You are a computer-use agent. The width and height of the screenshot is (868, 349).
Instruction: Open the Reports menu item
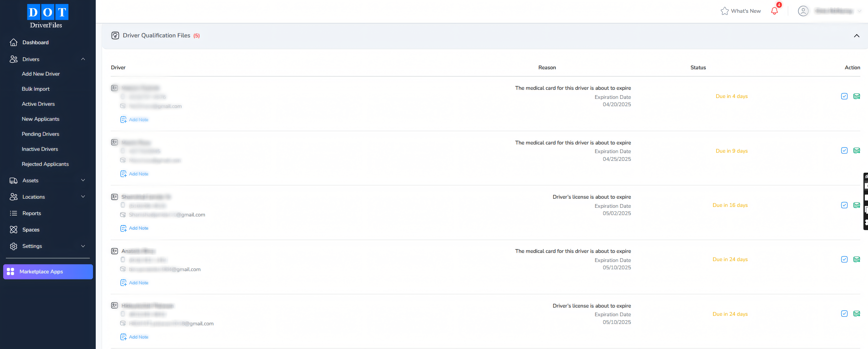(32, 213)
